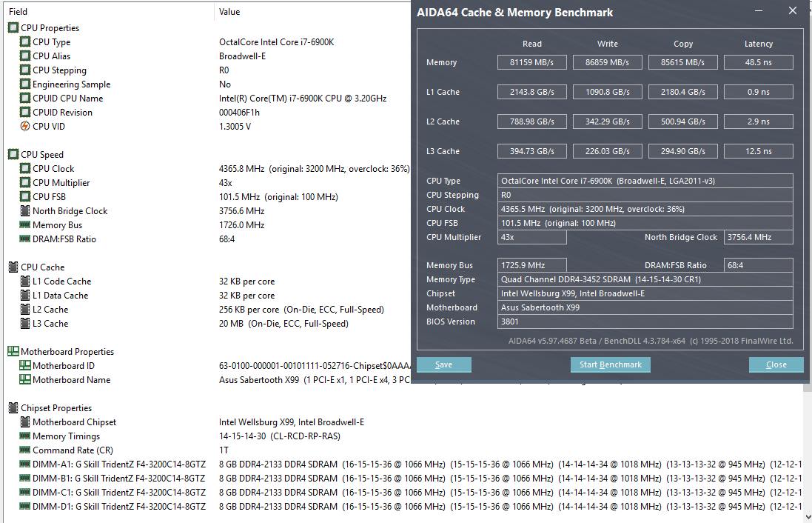Click the Engineering Sample row icon
Viewport: 812px width, 523px height.
coord(25,84)
